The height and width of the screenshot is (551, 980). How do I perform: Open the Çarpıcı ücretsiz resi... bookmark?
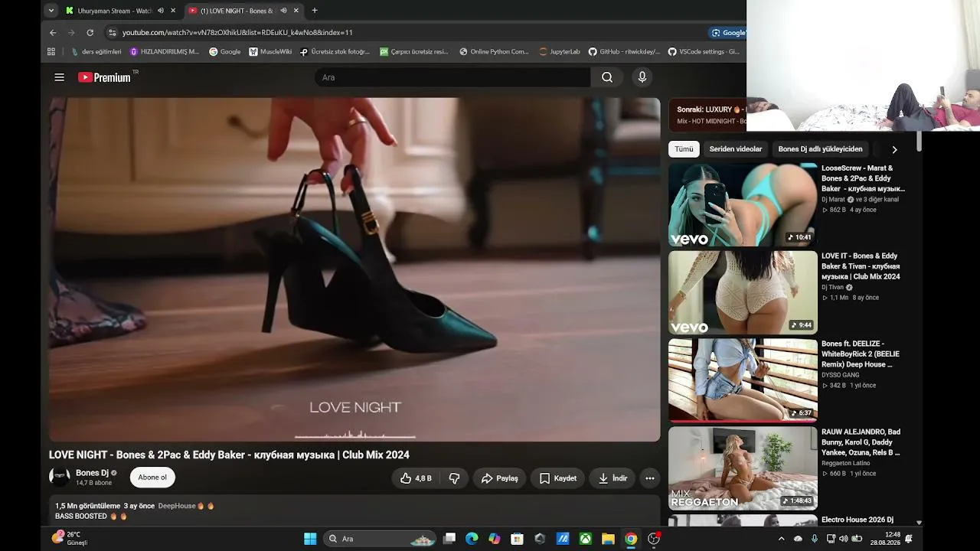click(414, 52)
